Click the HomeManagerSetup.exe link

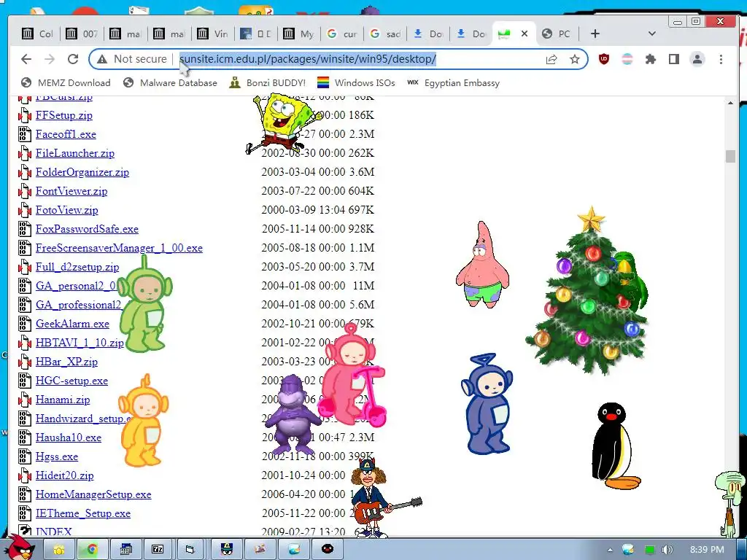[93, 495]
